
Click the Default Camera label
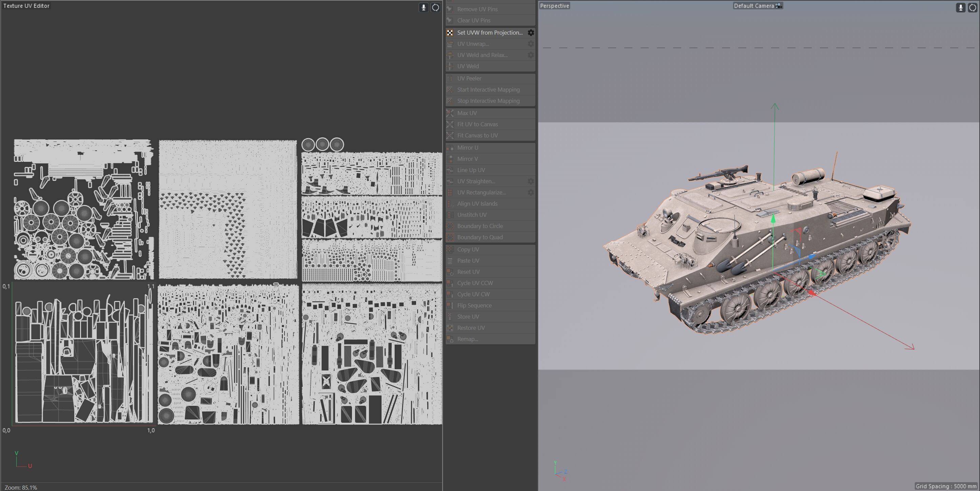point(753,6)
